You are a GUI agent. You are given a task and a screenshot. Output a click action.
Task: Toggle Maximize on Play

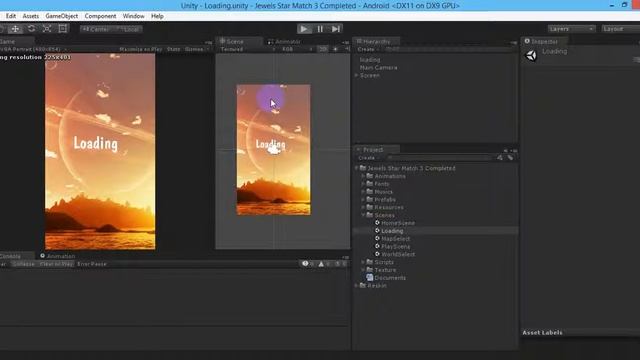pos(141,49)
